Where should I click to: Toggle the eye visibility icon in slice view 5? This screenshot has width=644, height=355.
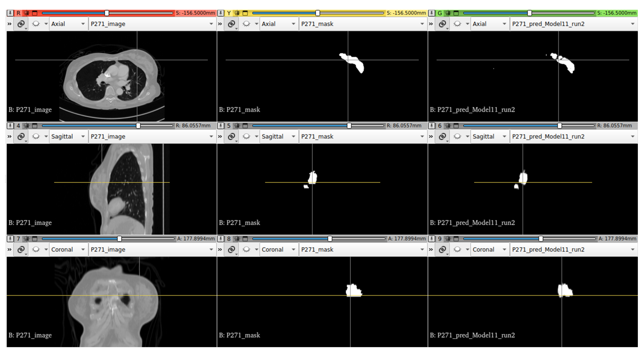coord(246,137)
